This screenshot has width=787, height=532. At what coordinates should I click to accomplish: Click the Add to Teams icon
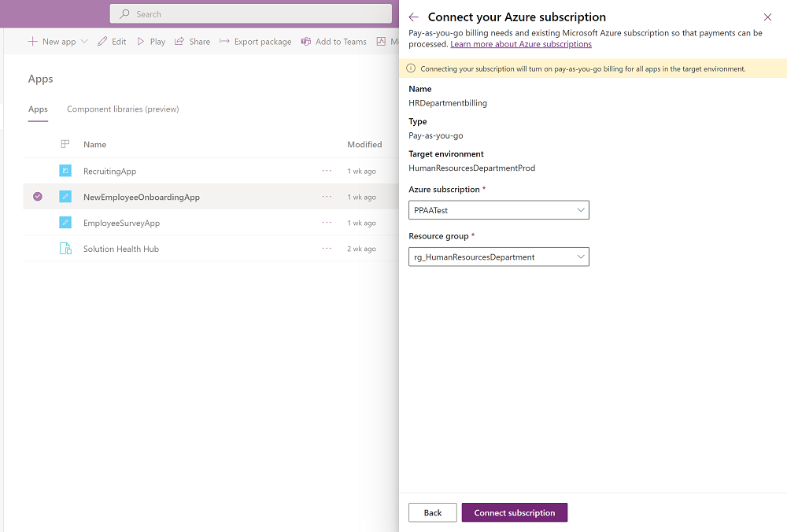[306, 42]
